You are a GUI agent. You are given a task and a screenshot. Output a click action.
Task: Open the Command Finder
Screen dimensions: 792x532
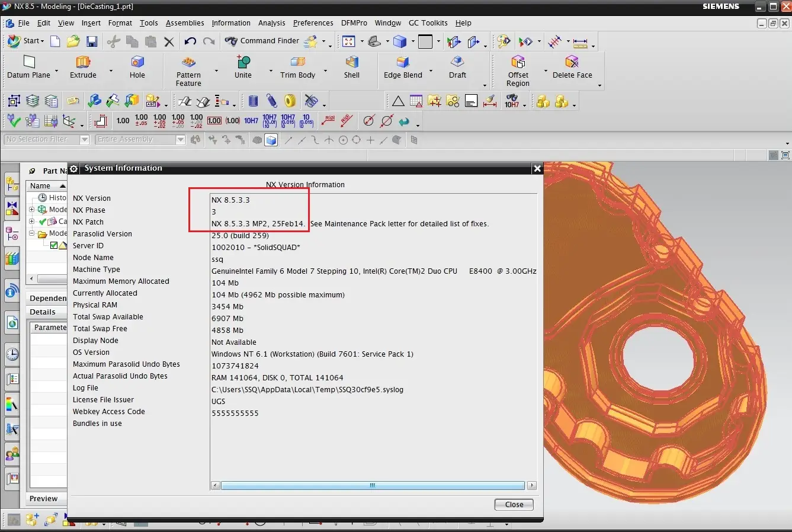[262, 41]
